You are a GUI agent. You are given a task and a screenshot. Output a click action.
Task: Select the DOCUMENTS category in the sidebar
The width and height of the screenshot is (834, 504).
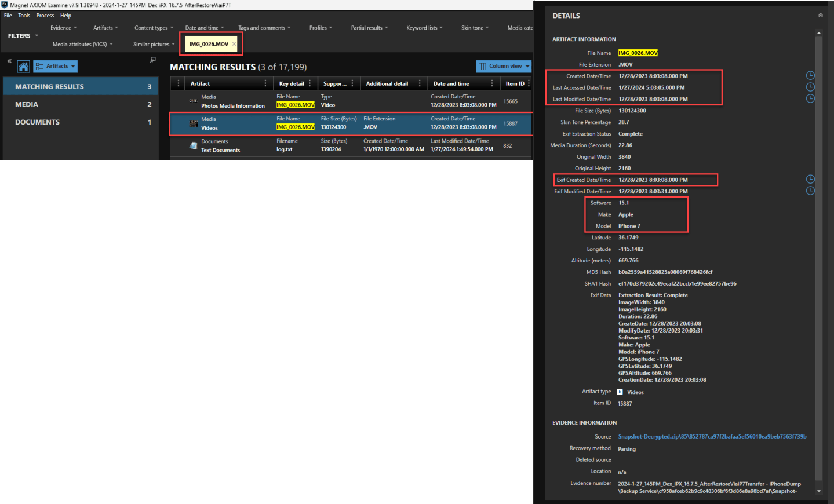[x=37, y=122]
